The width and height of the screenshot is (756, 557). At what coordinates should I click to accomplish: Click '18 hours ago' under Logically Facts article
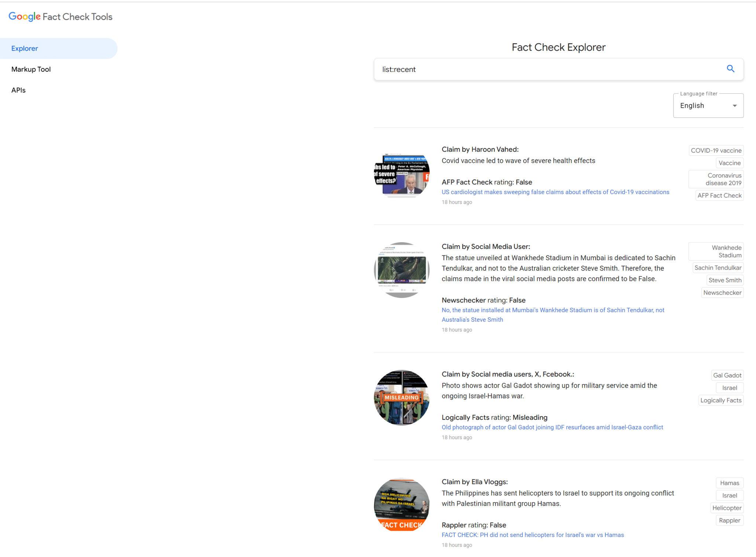tap(457, 437)
